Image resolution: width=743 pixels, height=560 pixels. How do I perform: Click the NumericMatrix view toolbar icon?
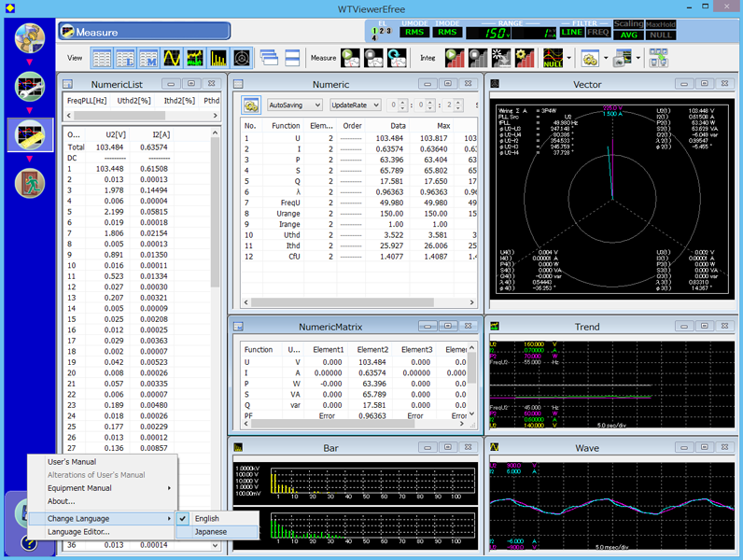point(148,58)
